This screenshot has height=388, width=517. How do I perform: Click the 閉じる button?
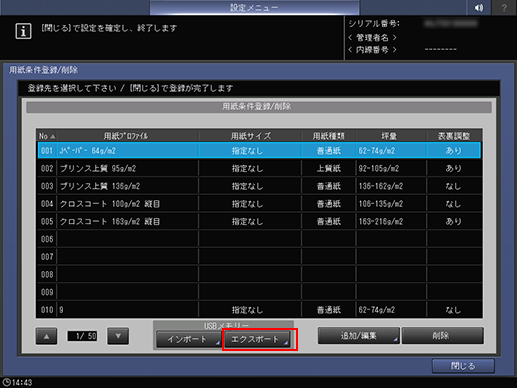pos(463,366)
